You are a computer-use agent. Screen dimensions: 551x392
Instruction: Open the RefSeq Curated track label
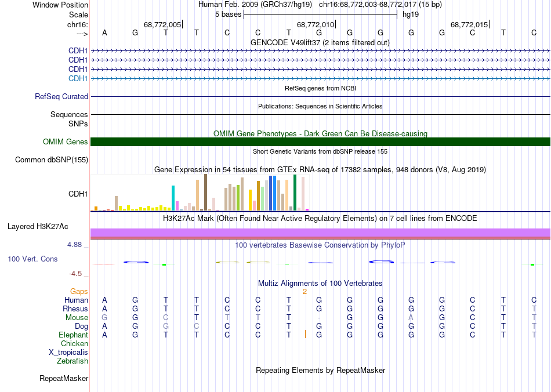click(61, 97)
